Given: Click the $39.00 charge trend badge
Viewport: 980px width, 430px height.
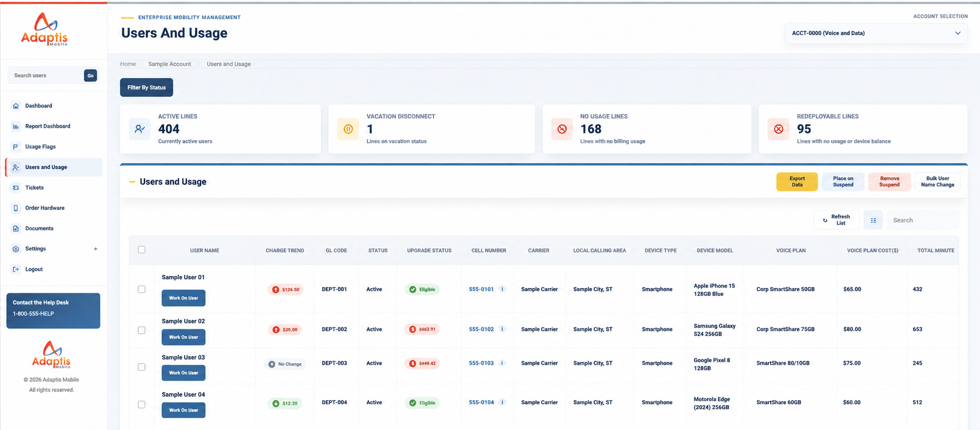Looking at the screenshot, I should coord(285,330).
